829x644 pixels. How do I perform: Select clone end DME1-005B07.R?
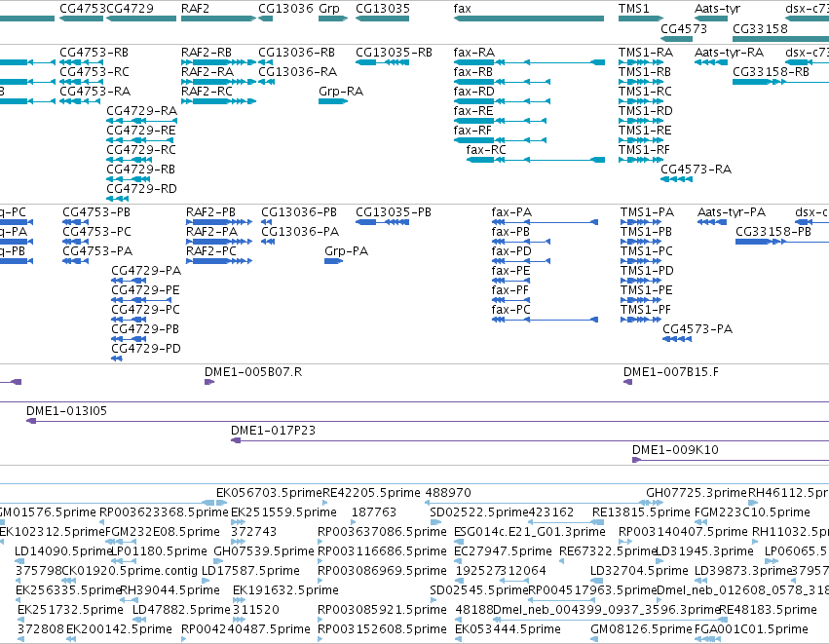253,373
